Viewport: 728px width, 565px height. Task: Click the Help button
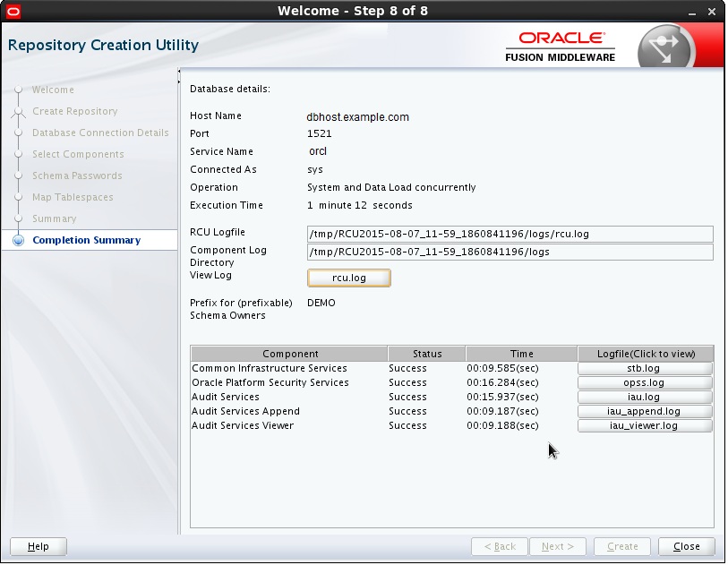(39, 546)
